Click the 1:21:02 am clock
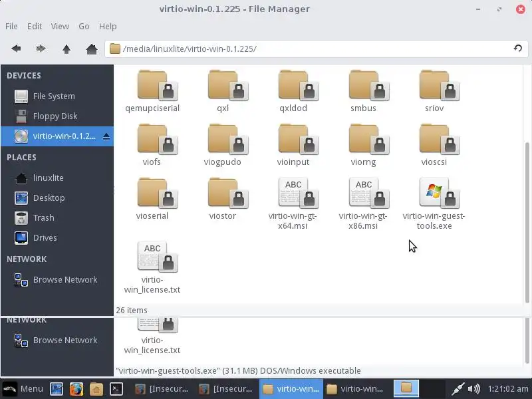Viewport: 532px width, 399px height. click(508, 389)
